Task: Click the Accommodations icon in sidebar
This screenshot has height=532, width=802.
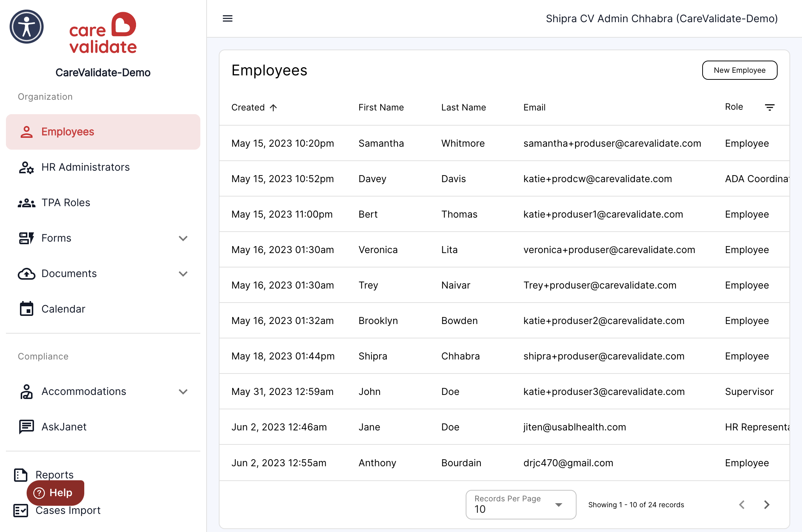Action: click(x=27, y=392)
